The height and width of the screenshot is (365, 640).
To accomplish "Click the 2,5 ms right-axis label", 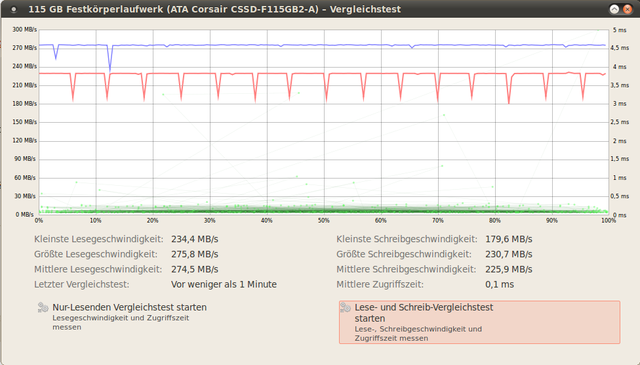I will (x=619, y=122).
